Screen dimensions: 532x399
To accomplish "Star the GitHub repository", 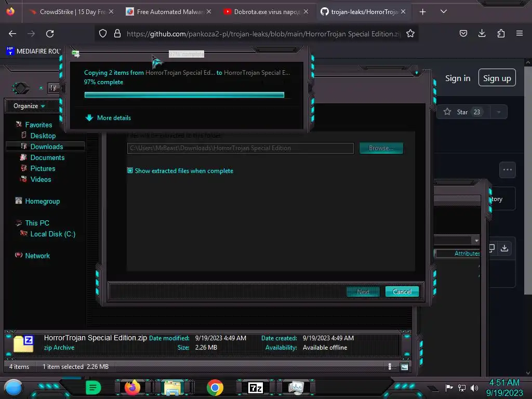I will [463, 112].
